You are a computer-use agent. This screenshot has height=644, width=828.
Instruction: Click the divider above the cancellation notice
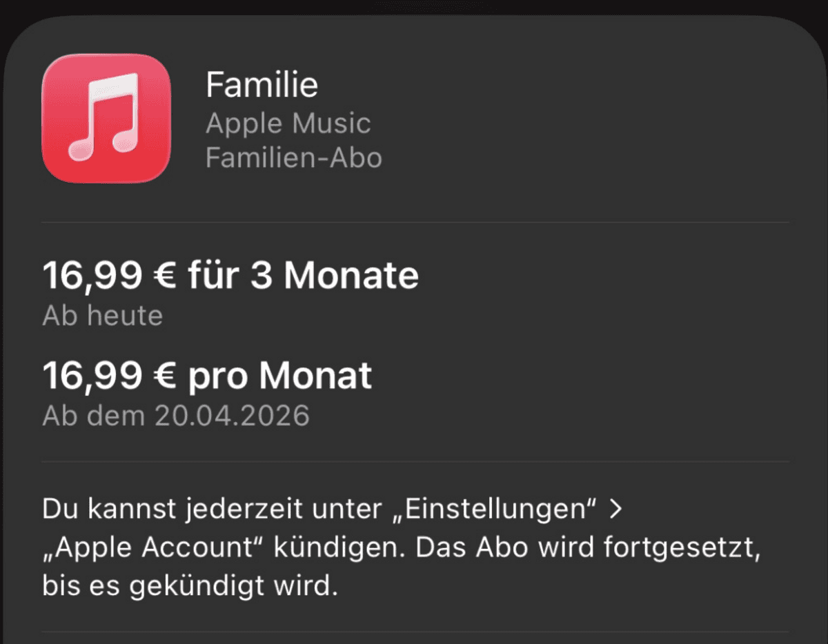[414, 461]
